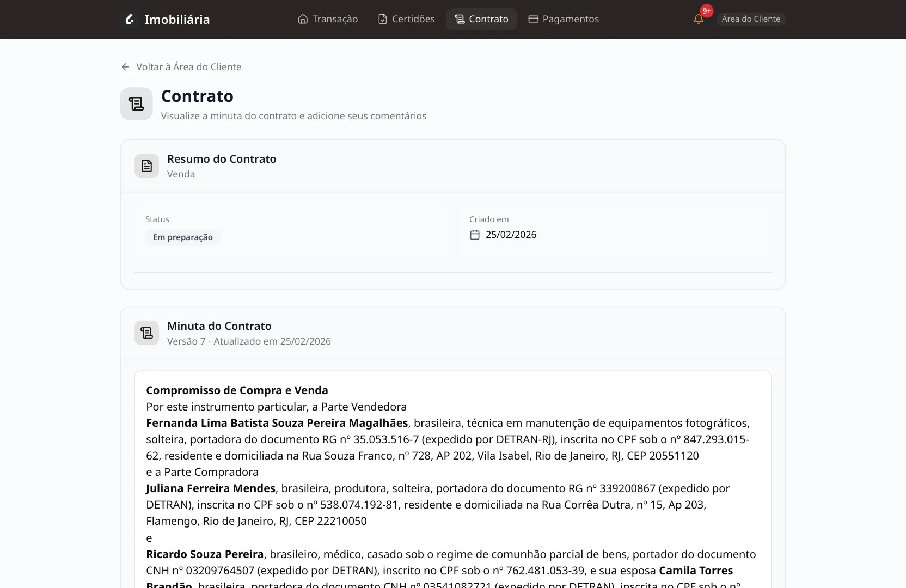Click the Minuta do Contrato scroll icon
This screenshot has height=588, width=906.
click(146, 333)
